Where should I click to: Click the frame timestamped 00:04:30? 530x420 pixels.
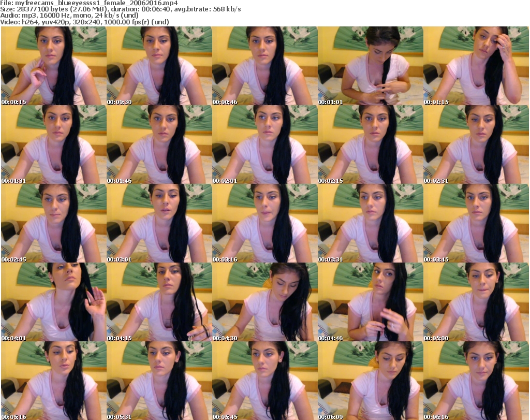(x=265, y=302)
